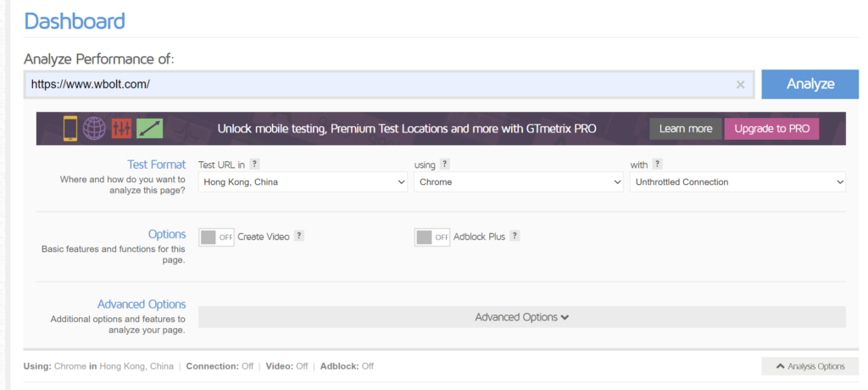Click the red sliders icon in banner
Viewport: 868px width, 390px height.
[122, 129]
